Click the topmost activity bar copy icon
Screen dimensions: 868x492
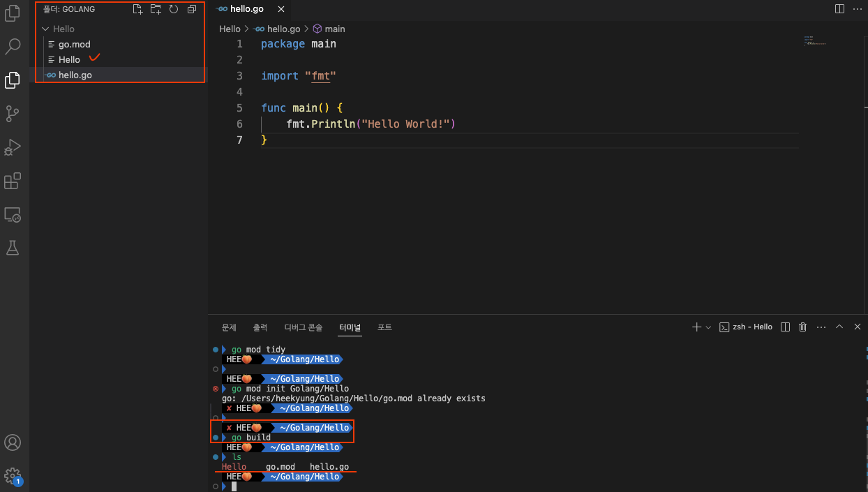13,12
